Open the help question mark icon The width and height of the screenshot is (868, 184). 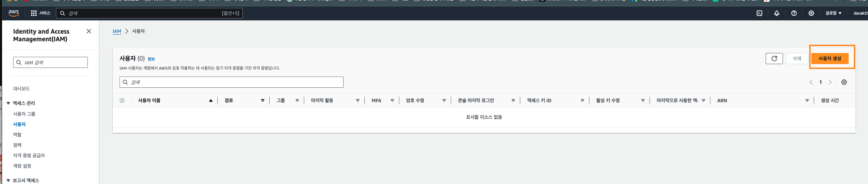[794, 13]
